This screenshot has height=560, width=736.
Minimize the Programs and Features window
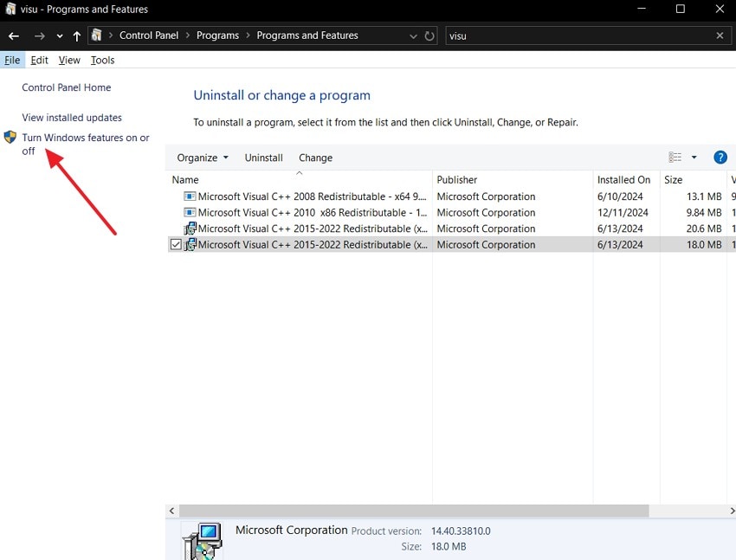tap(642, 9)
